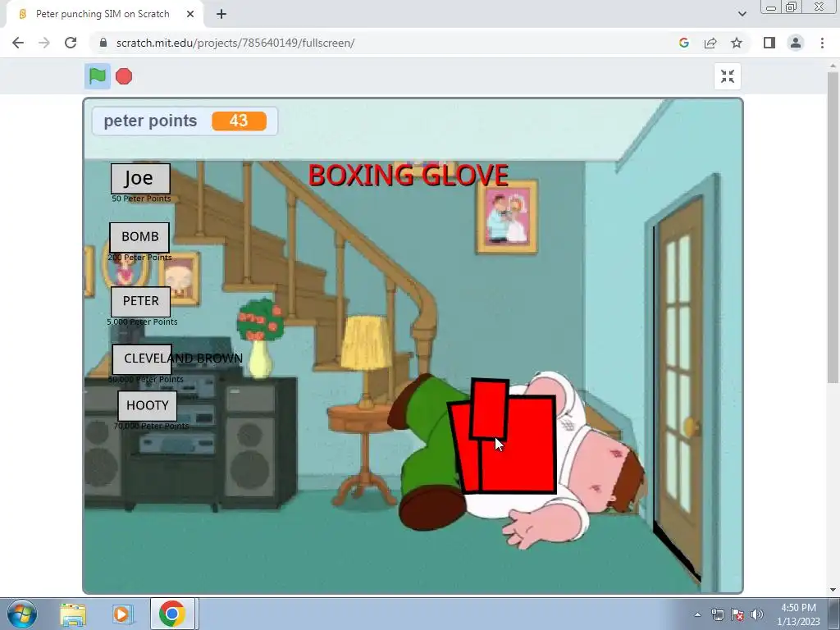View site info via the padlock icon

point(103,43)
